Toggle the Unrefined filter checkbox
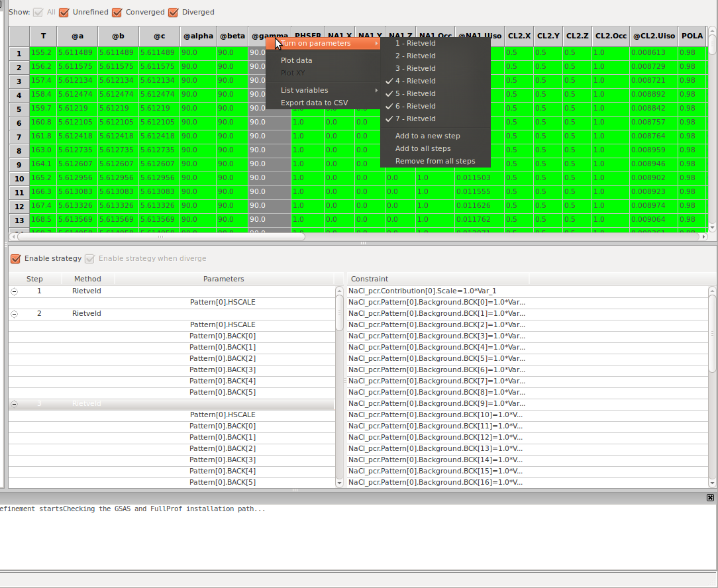 coord(64,13)
